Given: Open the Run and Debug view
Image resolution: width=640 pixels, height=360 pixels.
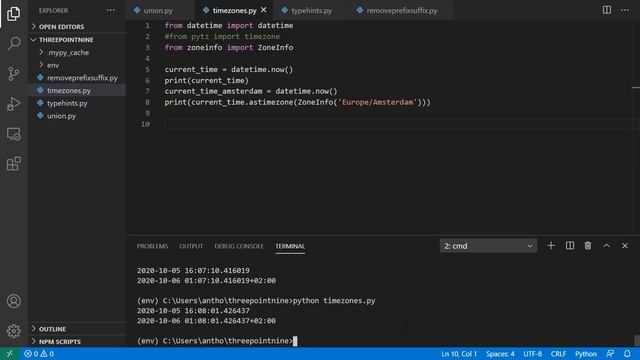Looking at the screenshot, I should [13, 104].
